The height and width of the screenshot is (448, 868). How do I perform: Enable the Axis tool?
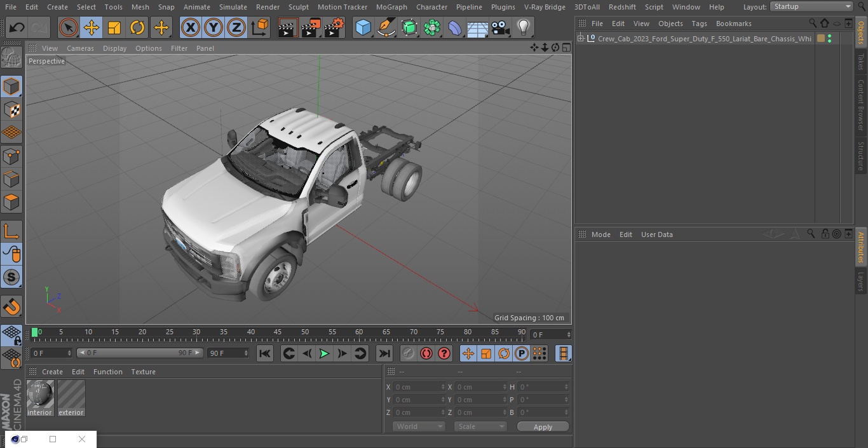coord(11,231)
